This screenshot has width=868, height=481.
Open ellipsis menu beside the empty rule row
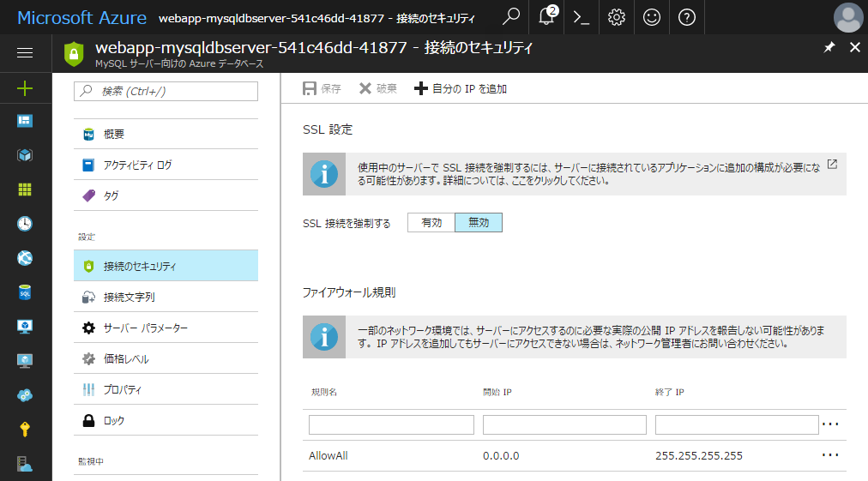tap(830, 424)
